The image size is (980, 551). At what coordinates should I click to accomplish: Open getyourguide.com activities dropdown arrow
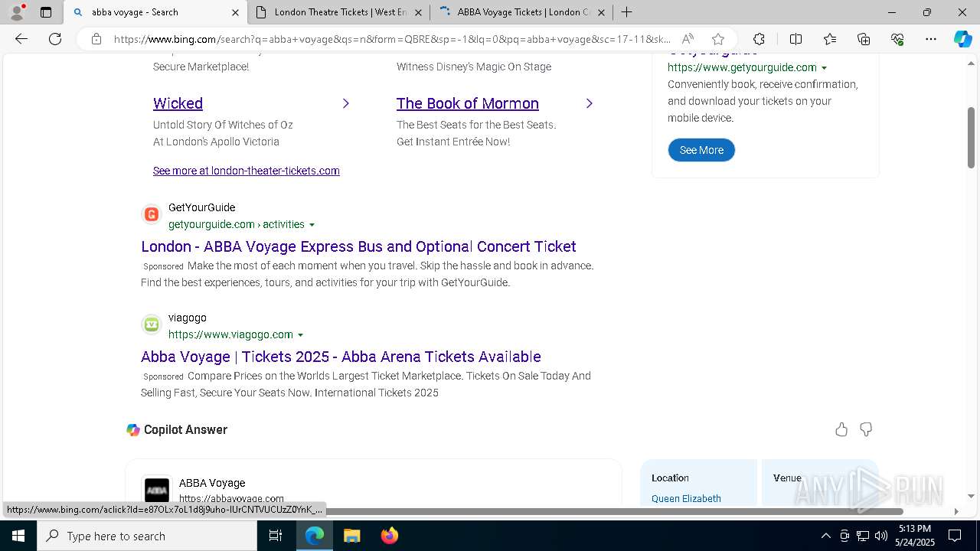pos(312,225)
